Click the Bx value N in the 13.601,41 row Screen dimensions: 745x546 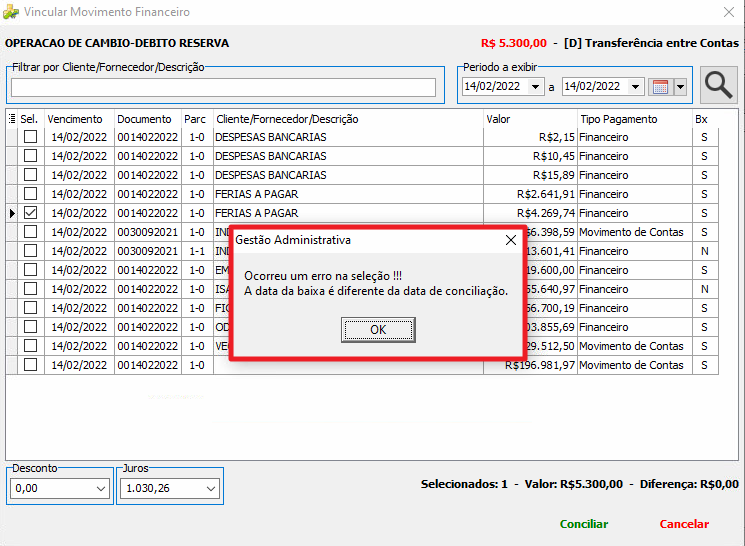tap(705, 251)
